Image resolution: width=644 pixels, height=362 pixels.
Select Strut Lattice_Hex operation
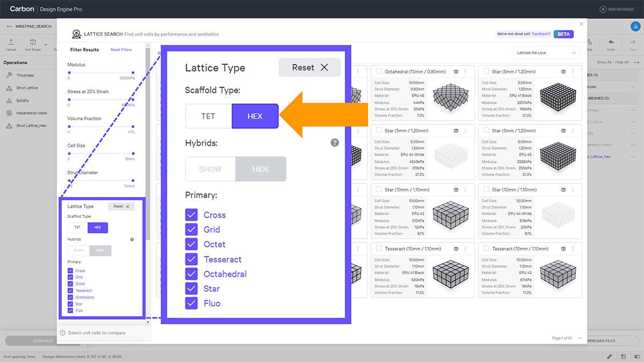31,125
